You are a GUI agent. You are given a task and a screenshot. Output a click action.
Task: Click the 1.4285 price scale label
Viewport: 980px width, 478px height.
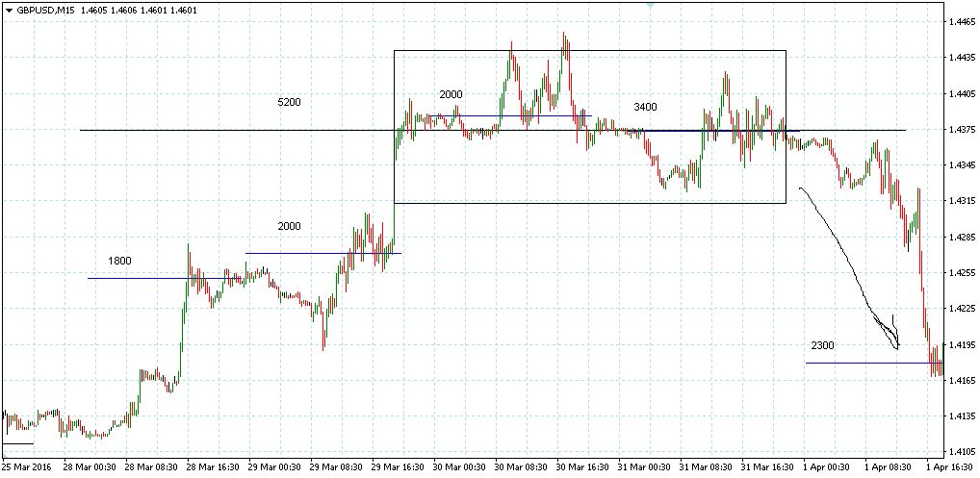pyautogui.click(x=962, y=238)
